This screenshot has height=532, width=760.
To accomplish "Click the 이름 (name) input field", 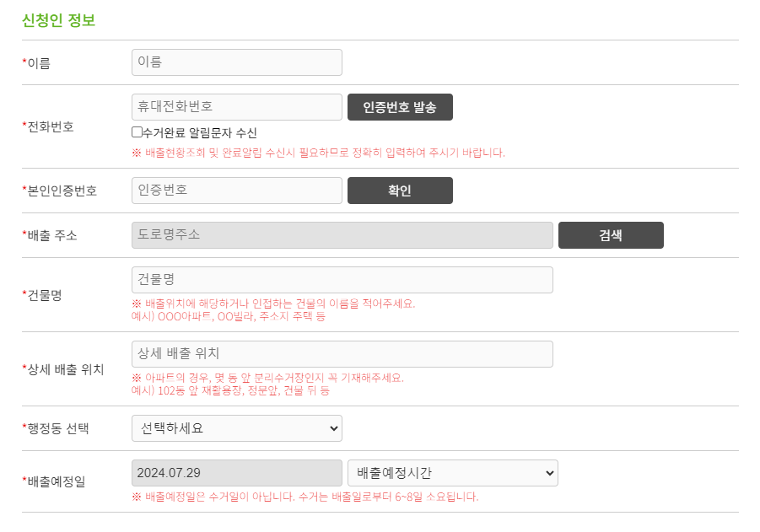I will (x=236, y=62).
